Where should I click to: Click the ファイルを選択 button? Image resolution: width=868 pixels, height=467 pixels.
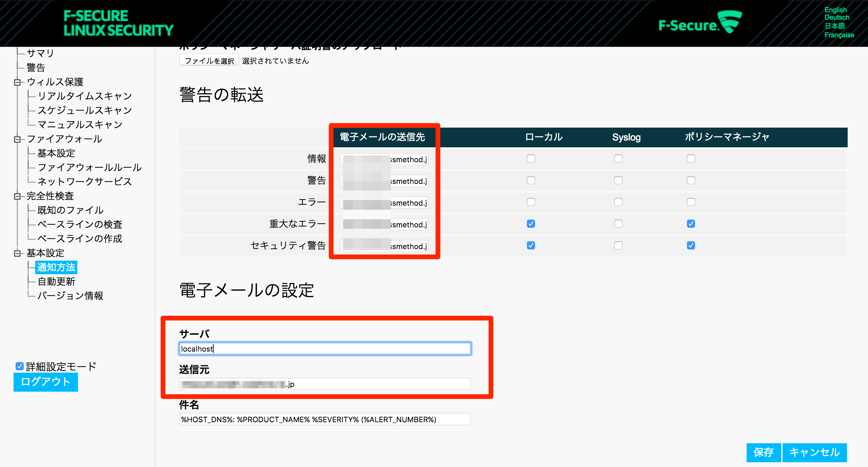coord(209,60)
